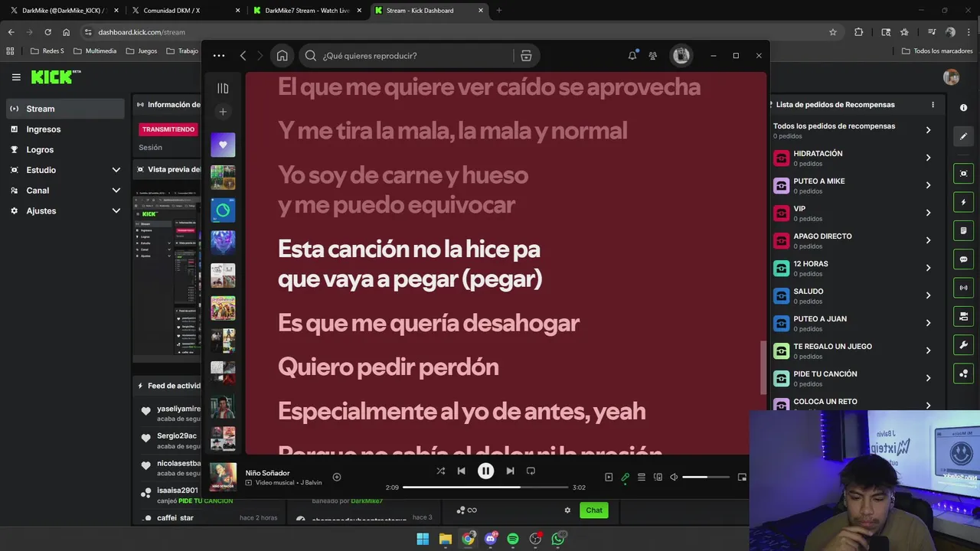Open Spotify profile avatar
The height and width of the screenshot is (551, 980).
tap(681, 55)
